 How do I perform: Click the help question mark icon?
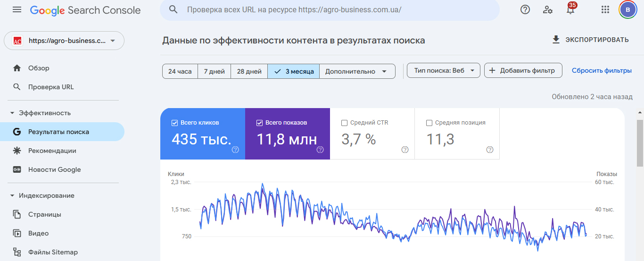(525, 9)
